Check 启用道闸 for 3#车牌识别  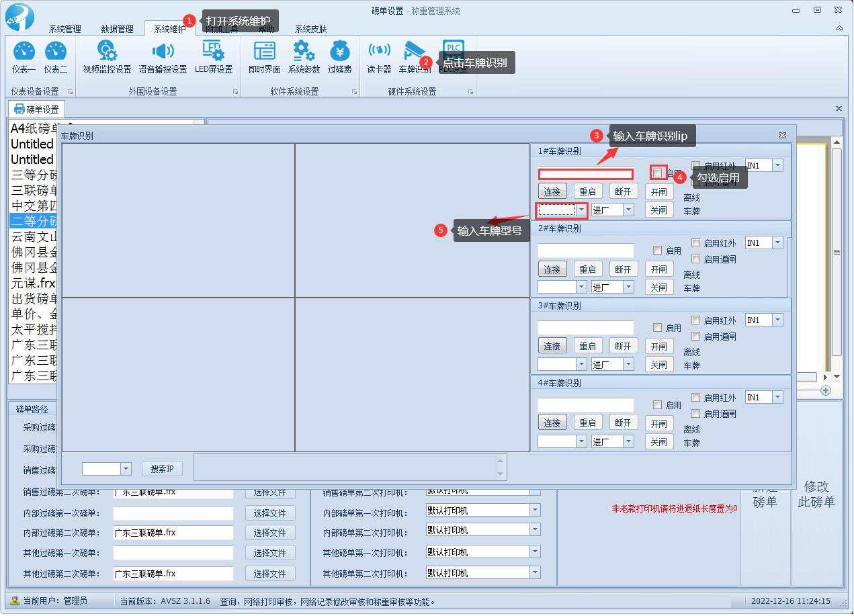(x=696, y=336)
